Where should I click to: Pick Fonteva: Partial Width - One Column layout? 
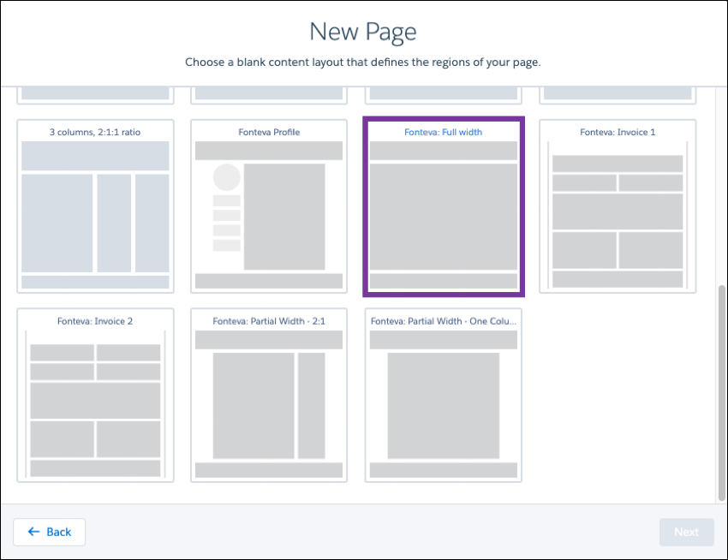pos(444,395)
